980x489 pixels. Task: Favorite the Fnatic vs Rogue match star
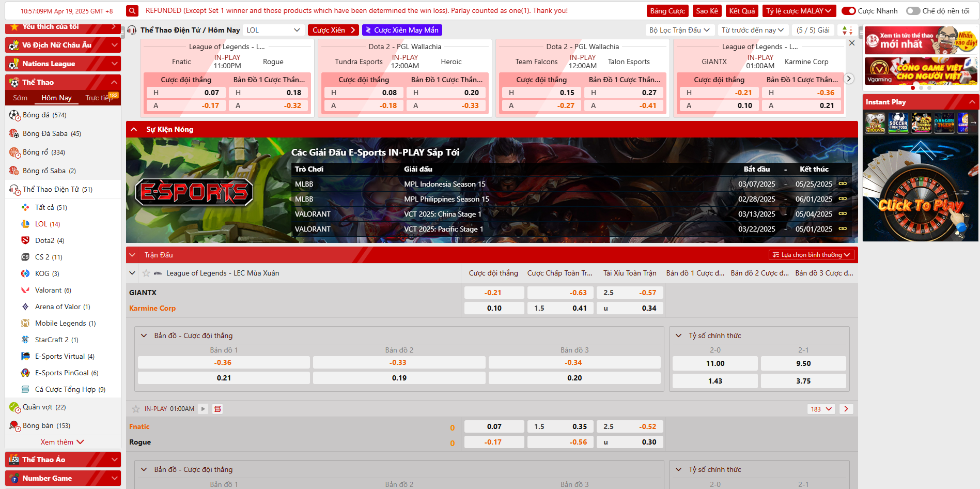[136, 409]
